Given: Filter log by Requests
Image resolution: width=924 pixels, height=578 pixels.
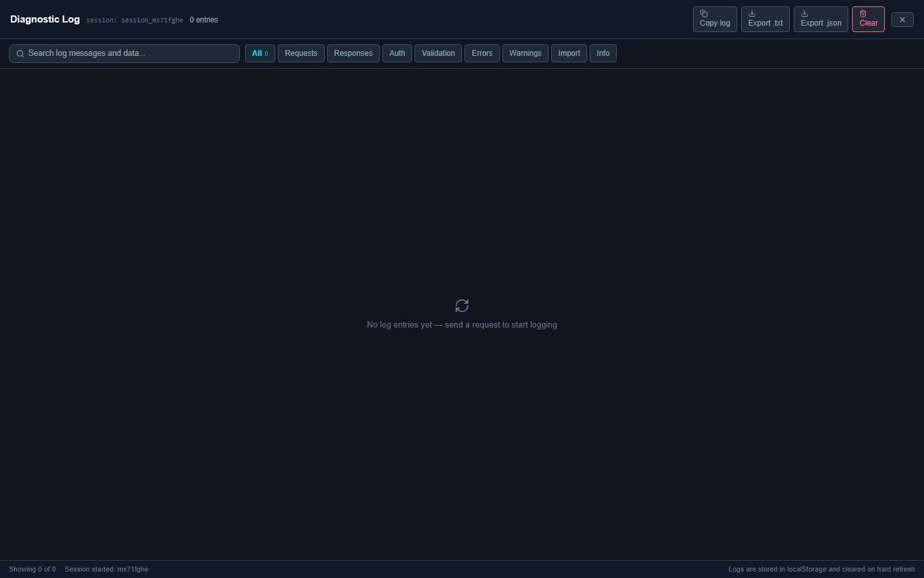Looking at the screenshot, I should click(301, 53).
